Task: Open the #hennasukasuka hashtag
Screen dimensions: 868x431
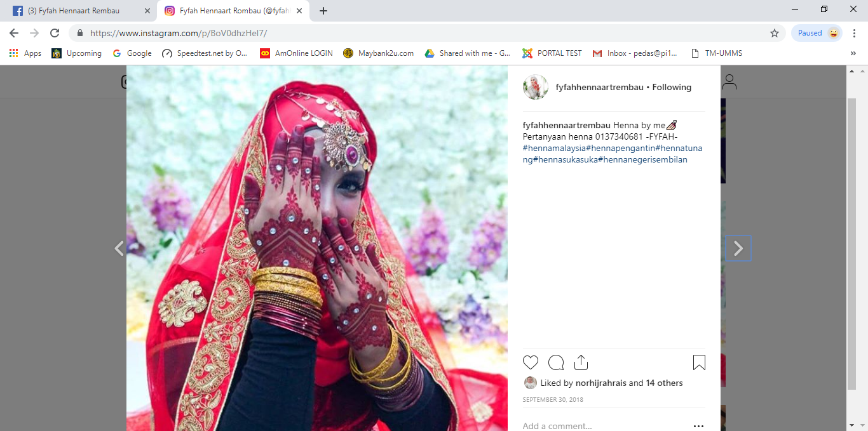Action: pos(566,159)
